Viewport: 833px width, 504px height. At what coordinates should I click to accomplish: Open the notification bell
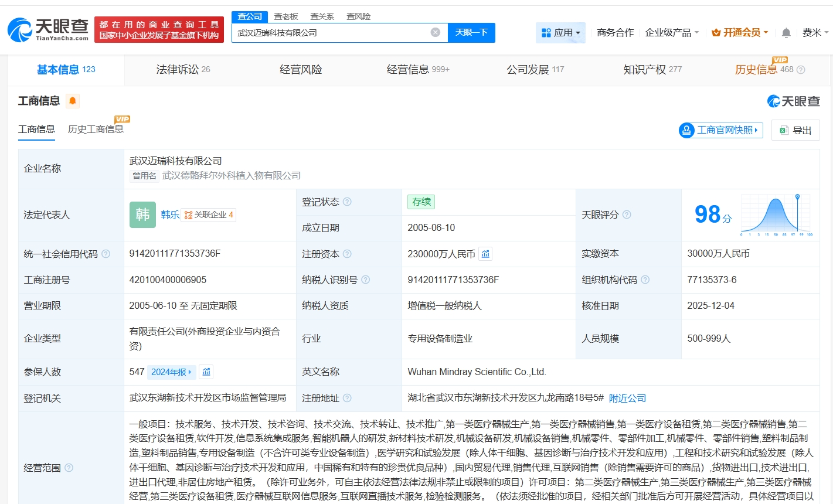[786, 33]
